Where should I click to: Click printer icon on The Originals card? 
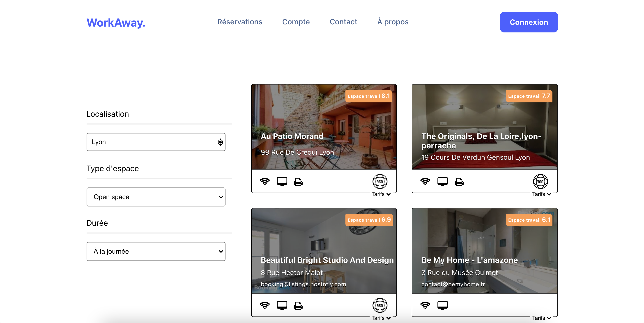(x=459, y=182)
